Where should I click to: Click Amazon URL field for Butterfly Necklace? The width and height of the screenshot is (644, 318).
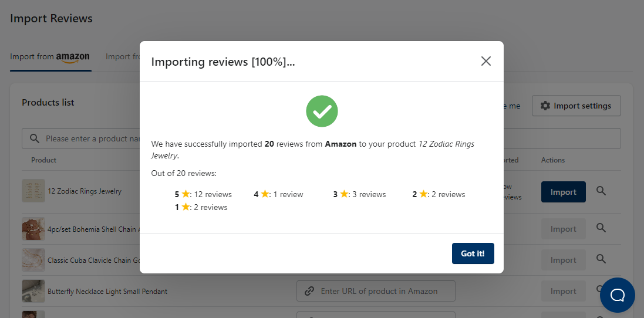coord(376,292)
